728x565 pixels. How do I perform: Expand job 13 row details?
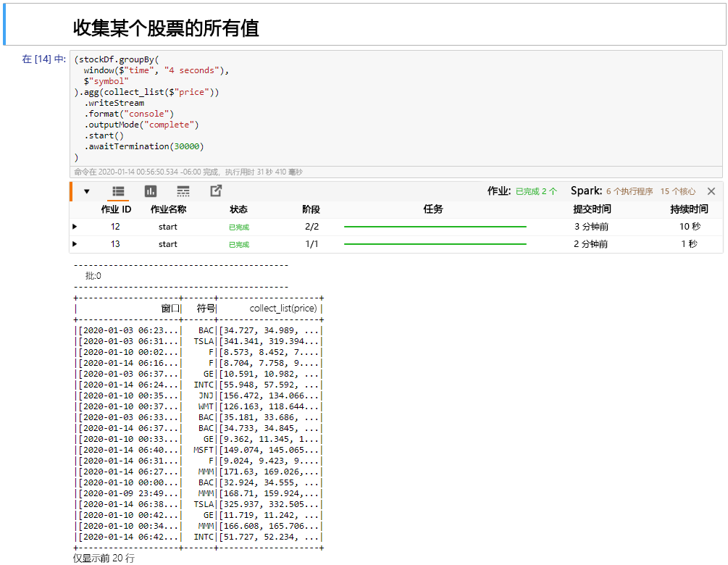(x=75, y=243)
